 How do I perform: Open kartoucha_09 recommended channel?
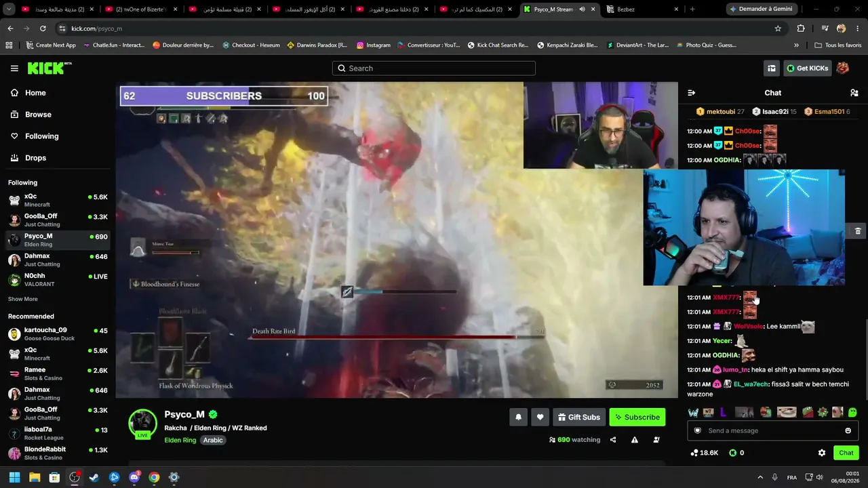click(58, 334)
